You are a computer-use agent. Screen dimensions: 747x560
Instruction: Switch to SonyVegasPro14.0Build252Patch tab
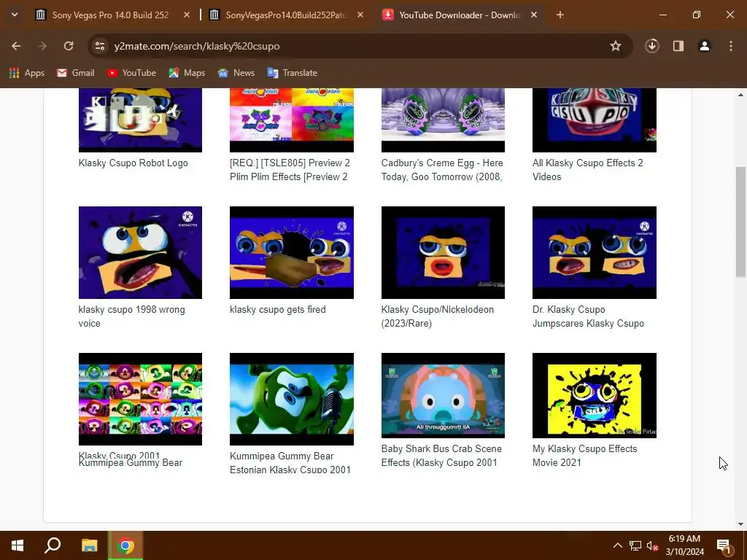click(286, 15)
